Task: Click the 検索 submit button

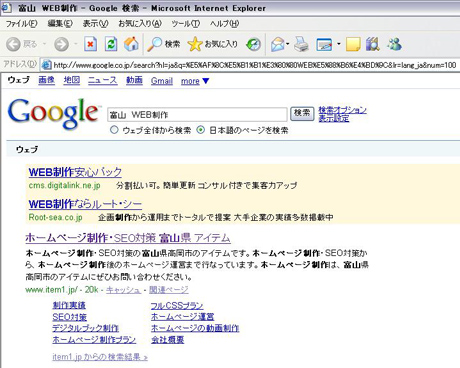Action: (x=302, y=114)
